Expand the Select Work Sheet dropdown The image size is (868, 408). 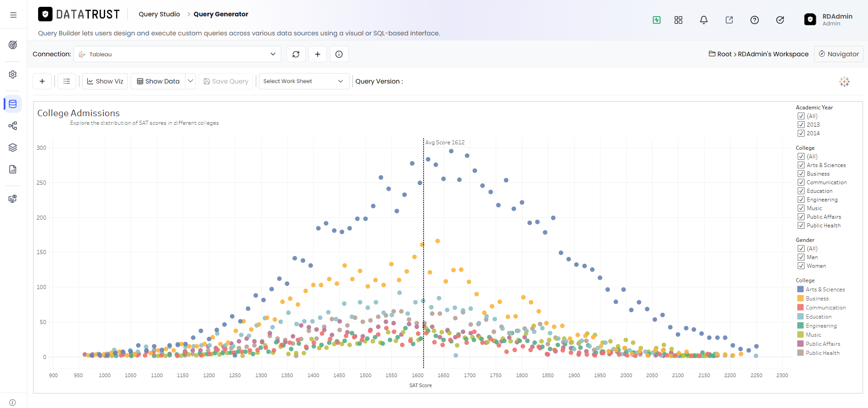click(304, 81)
